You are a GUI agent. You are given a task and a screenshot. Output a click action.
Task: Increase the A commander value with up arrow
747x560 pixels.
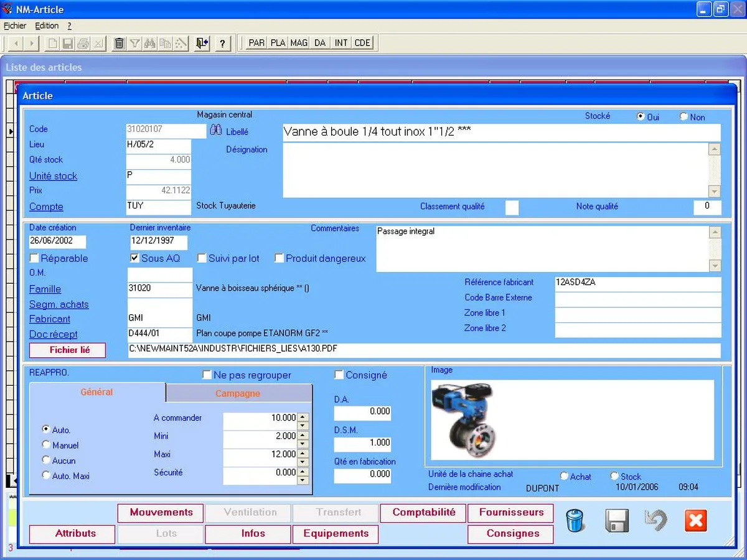click(303, 417)
